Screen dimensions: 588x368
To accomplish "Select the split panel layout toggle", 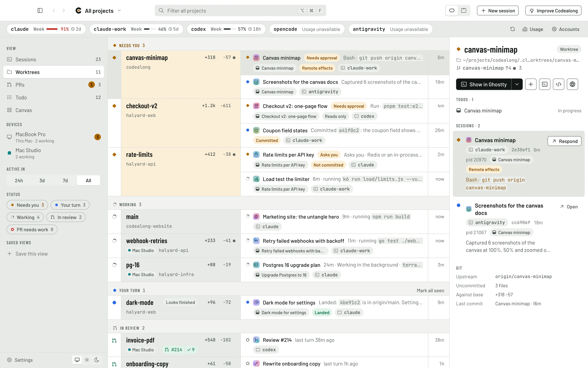I will 464,10.
